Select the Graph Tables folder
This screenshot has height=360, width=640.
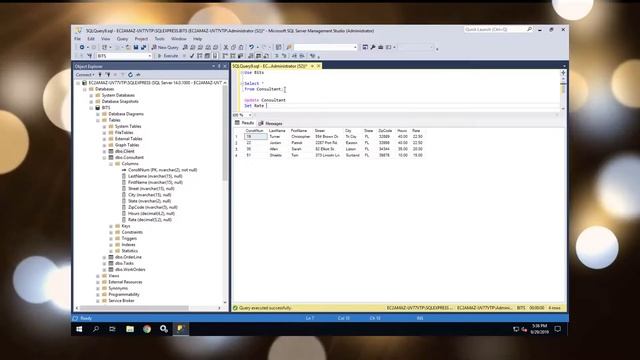click(x=127, y=145)
